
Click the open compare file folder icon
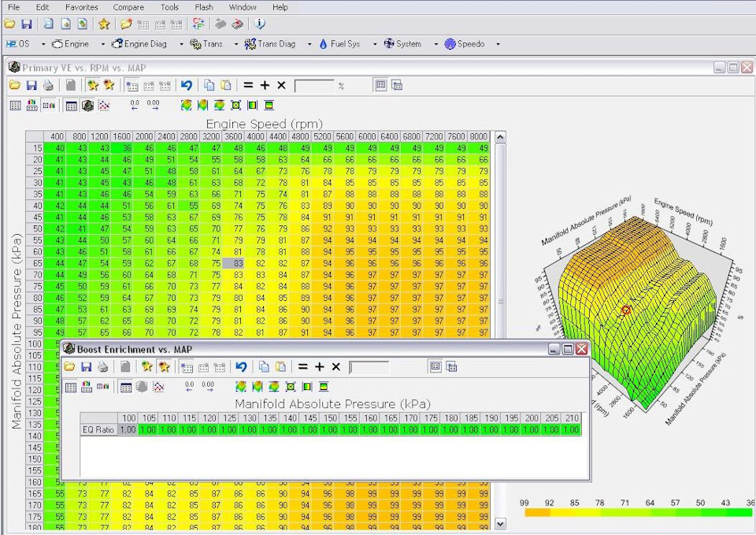126,24
